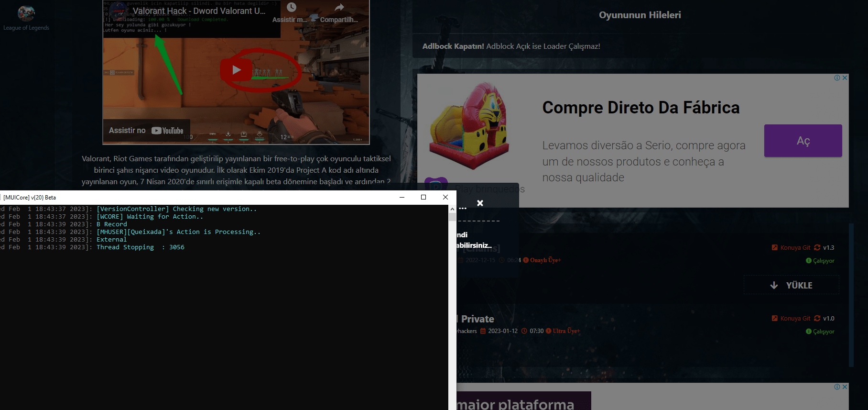Click the 'Checking new version..' console line
Screen dimensions: 868x410
tap(177, 209)
